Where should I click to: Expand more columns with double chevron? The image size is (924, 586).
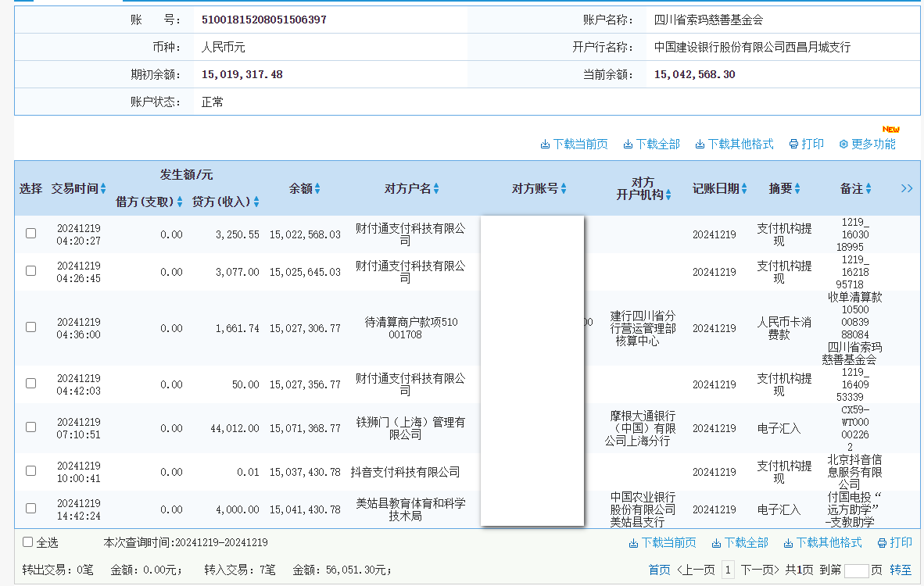[907, 188]
